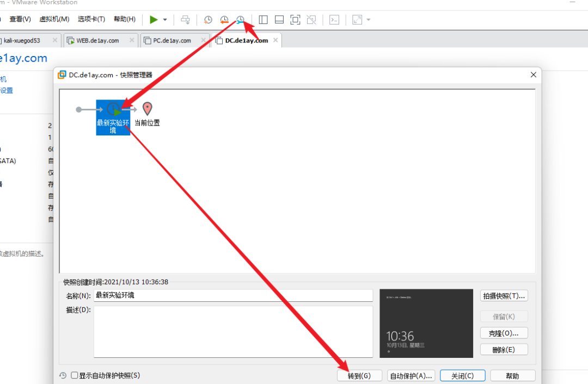
Task: Take a snapshot using the toolbar clock-plus icon
Action: (208, 20)
